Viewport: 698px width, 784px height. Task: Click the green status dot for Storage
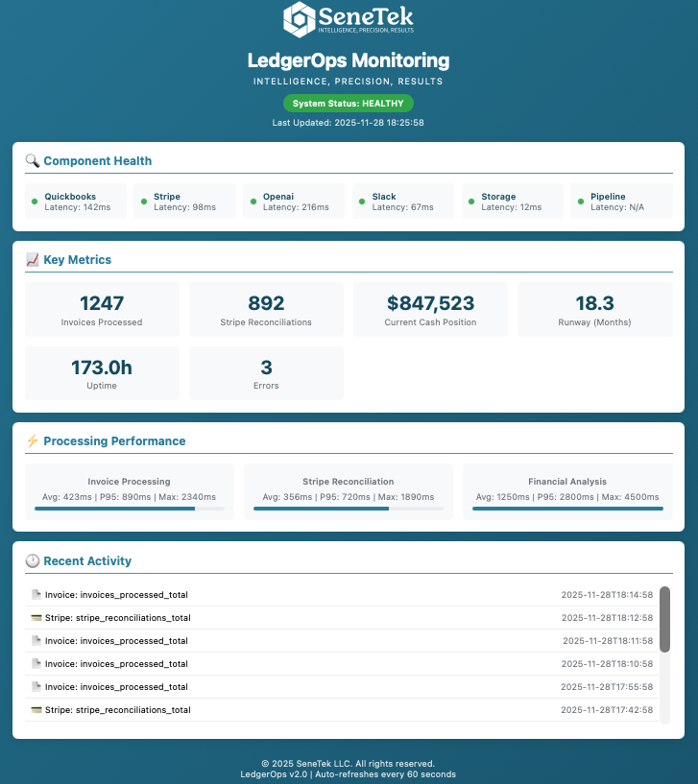471,202
